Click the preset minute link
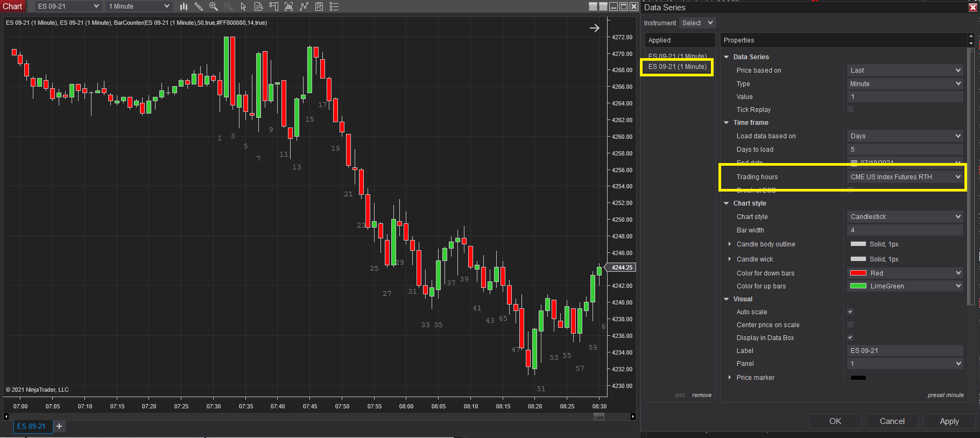Image resolution: width=980 pixels, height=438 pixels. pos(946,395)
